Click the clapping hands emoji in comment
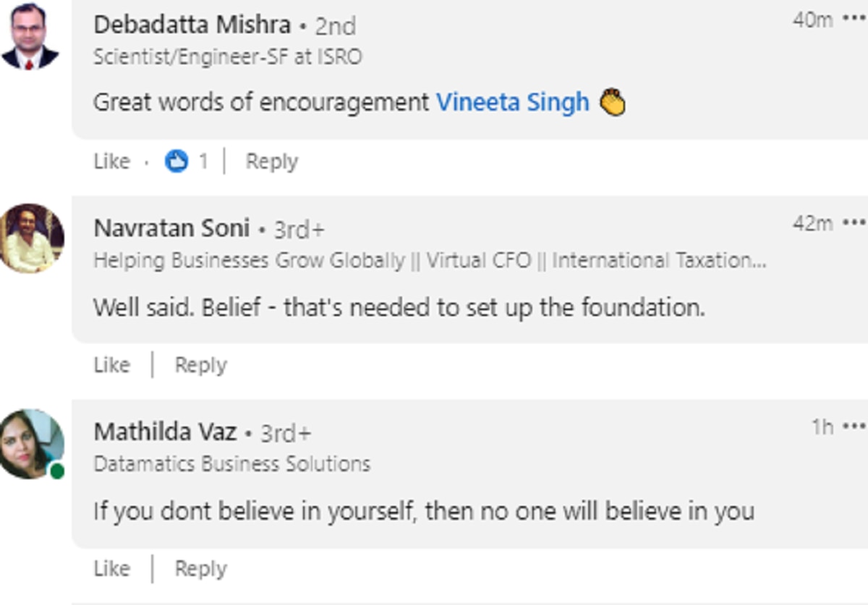 [613, 103]
